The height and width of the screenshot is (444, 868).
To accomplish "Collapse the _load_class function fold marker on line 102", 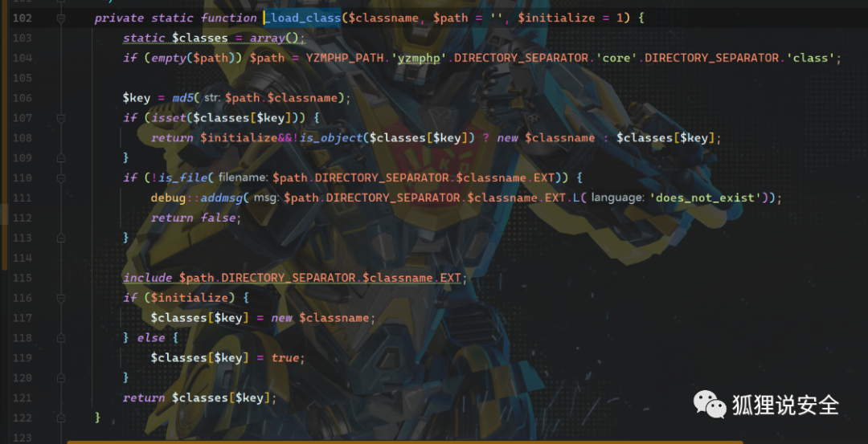I will pyautogui.click(x=61, y=18).
